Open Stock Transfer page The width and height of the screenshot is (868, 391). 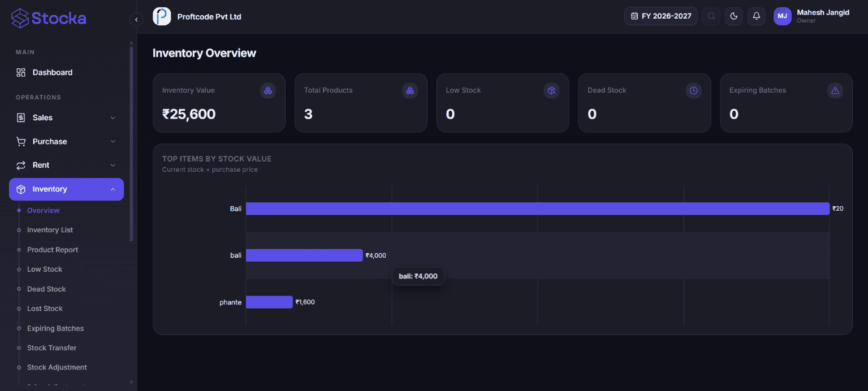51,348
